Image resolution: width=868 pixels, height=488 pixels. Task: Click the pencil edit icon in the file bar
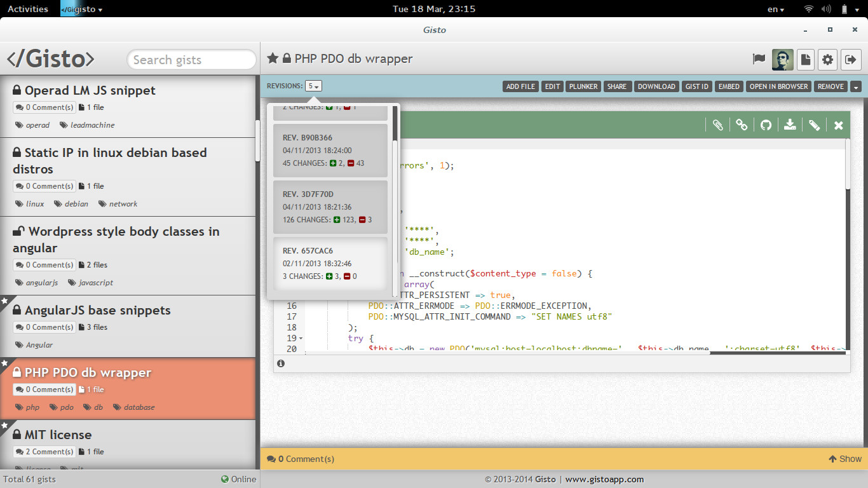[814, 125]
